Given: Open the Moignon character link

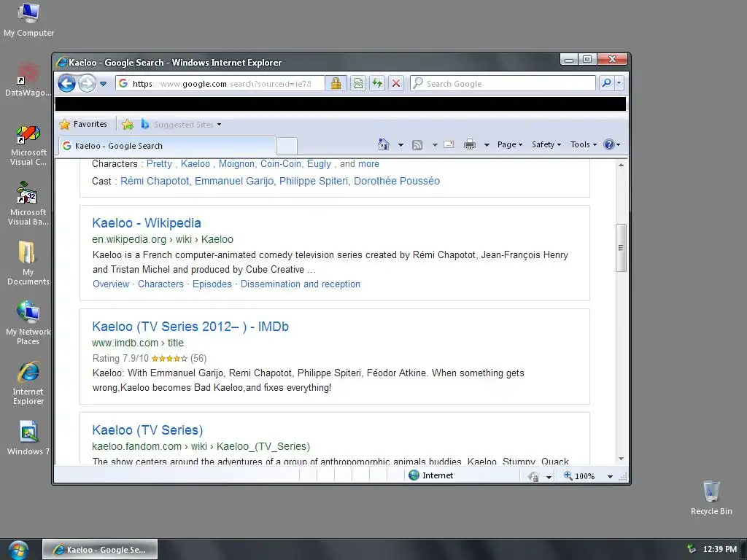Looking at the screenshot, I should [x=236, y=164].
